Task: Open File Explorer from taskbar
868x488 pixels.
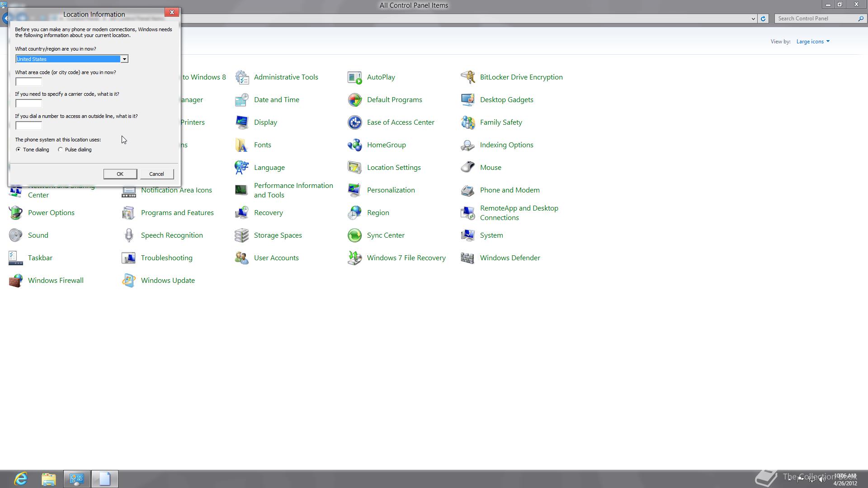Action: [49, 479]
